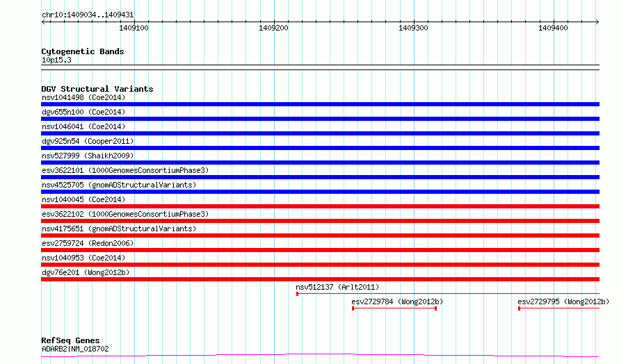Select the nsv1046041 (Coe2014) variant label
The height and width of the screenshot is (364, 619).
(x=83, y=126)
